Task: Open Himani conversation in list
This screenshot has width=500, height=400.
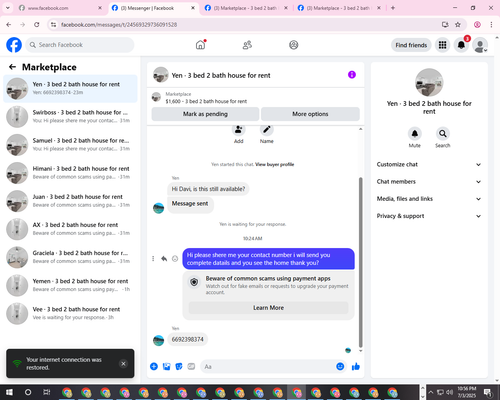Action: click(x=70, y=173)
